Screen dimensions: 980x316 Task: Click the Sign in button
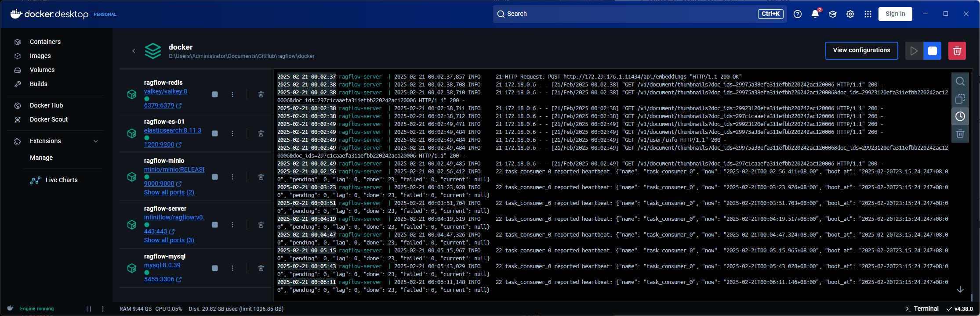point(895,14)
